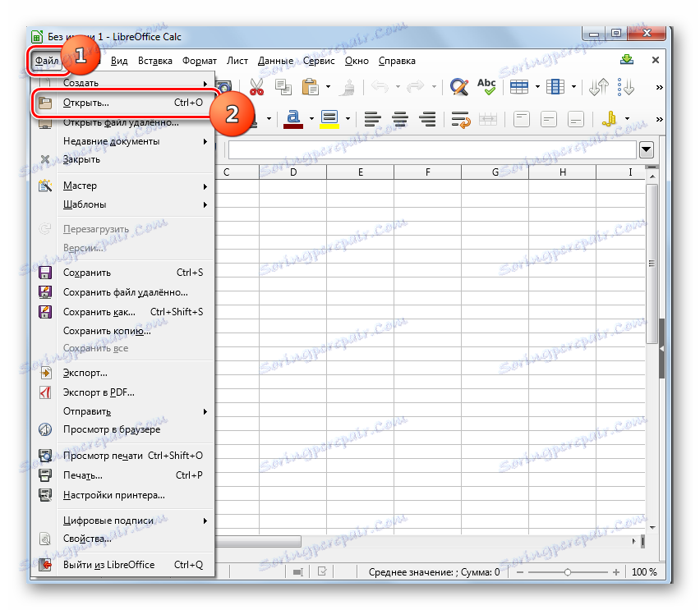Select Закрыть in the File menu
The image size is (700, 610).
coord(122,159)
